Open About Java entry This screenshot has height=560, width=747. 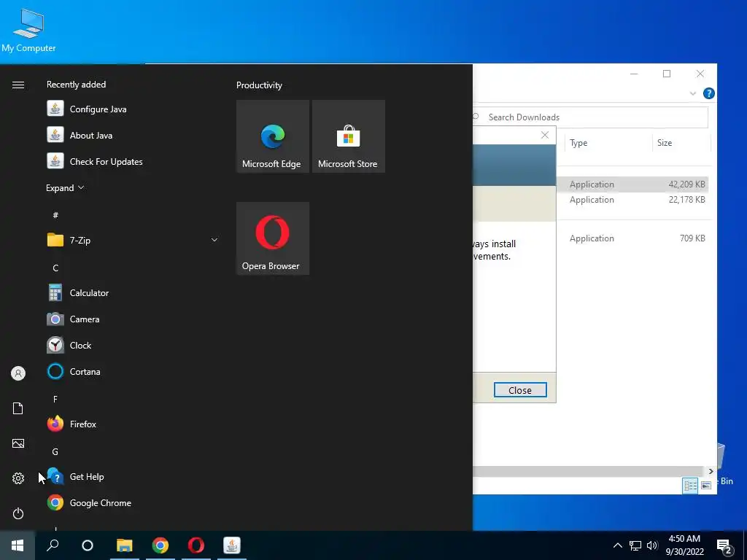[x=133, y=135]
